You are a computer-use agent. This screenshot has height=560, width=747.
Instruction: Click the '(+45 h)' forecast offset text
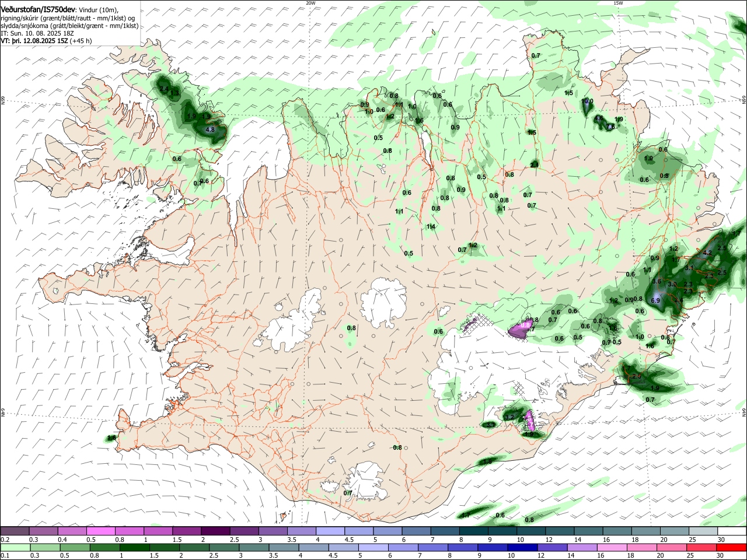pos(81,41)
